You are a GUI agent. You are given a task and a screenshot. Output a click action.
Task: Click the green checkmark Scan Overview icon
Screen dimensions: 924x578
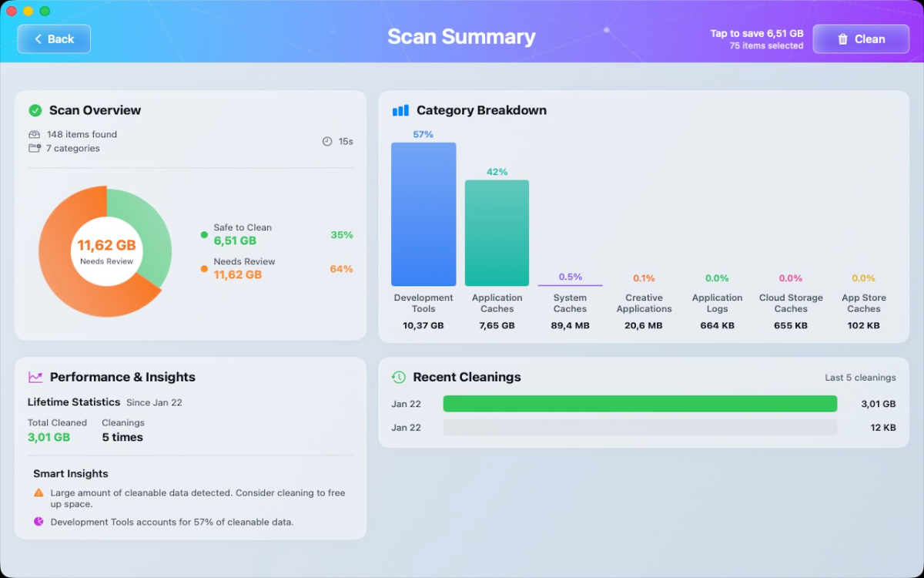[34, 109]
